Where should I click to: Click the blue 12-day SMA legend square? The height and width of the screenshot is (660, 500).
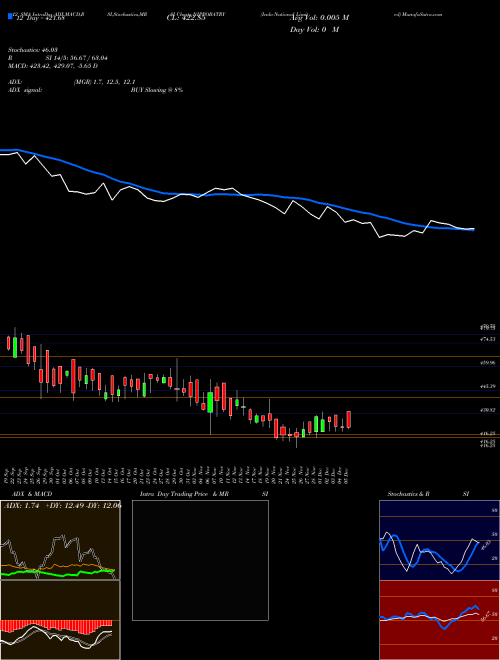coord(10,16)
